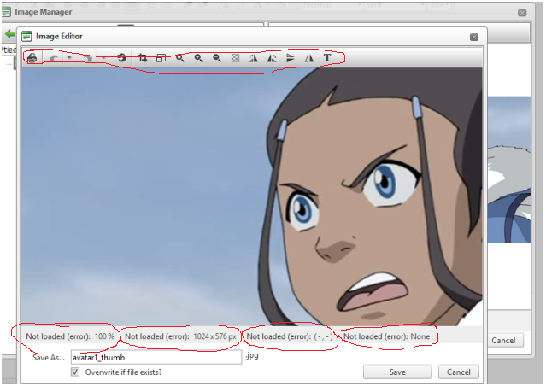Select the Text tool T icon
Image resolution: width=546 pixels, height=392 pixels.
point(327,58)
